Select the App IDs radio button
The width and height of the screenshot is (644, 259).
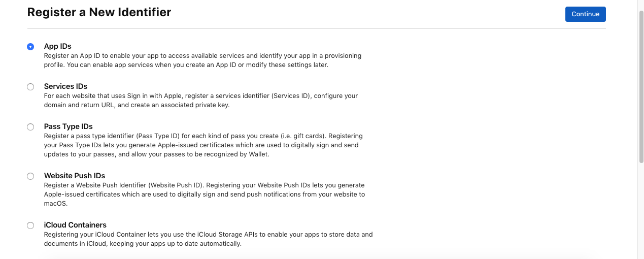pyautogui.click(x=30, y=47)
